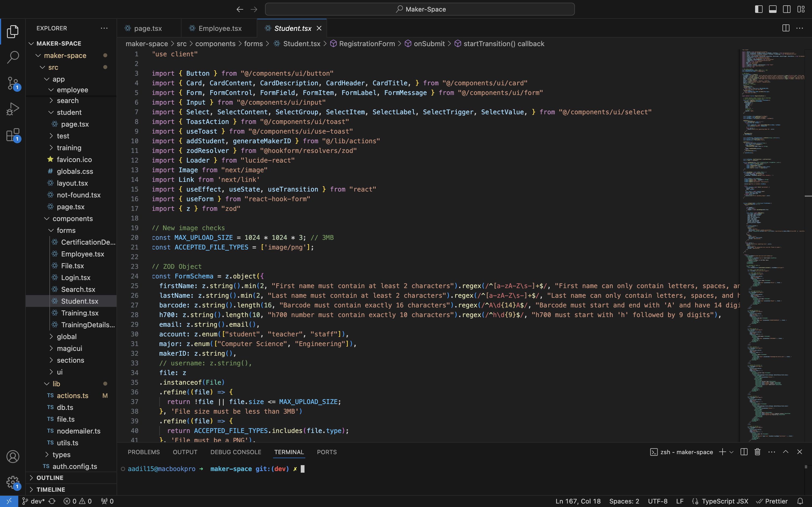
Task: Toggle the bottom panel visibility
Action: 773,9
